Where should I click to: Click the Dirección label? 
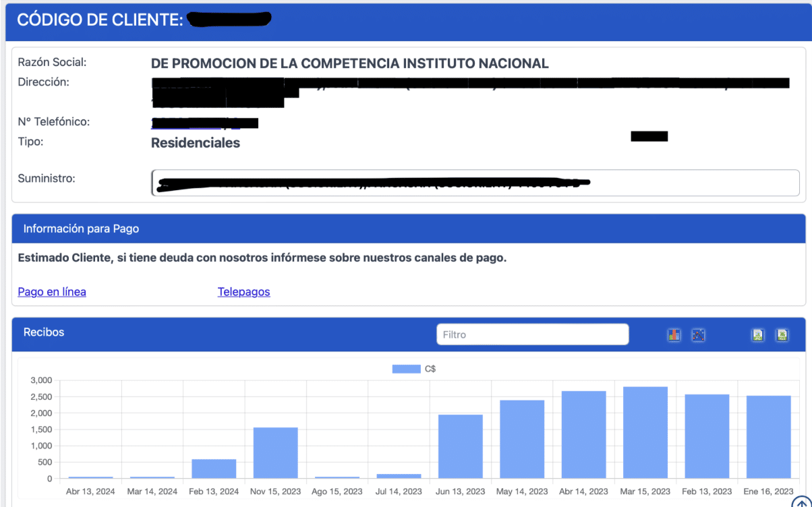pyautogui.click(x=44, y=82)
